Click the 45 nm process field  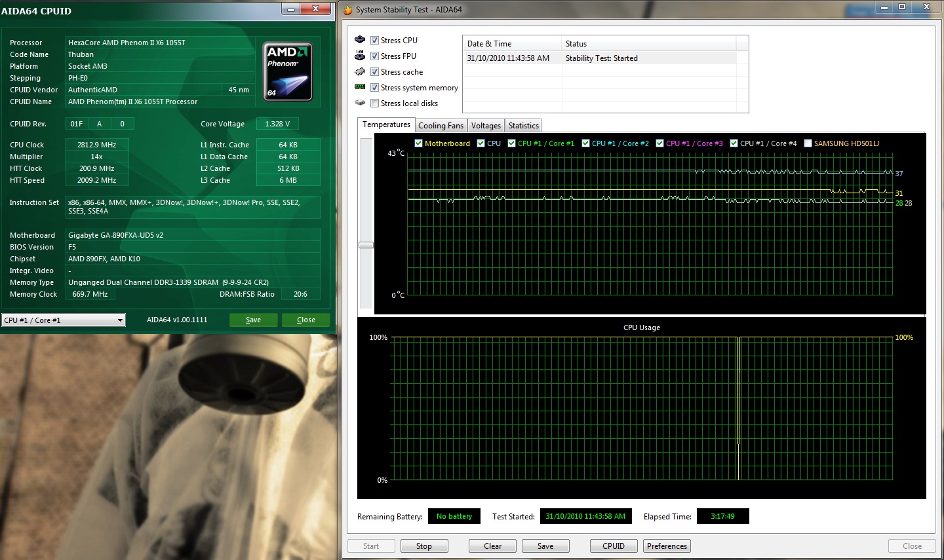[239, 90]
